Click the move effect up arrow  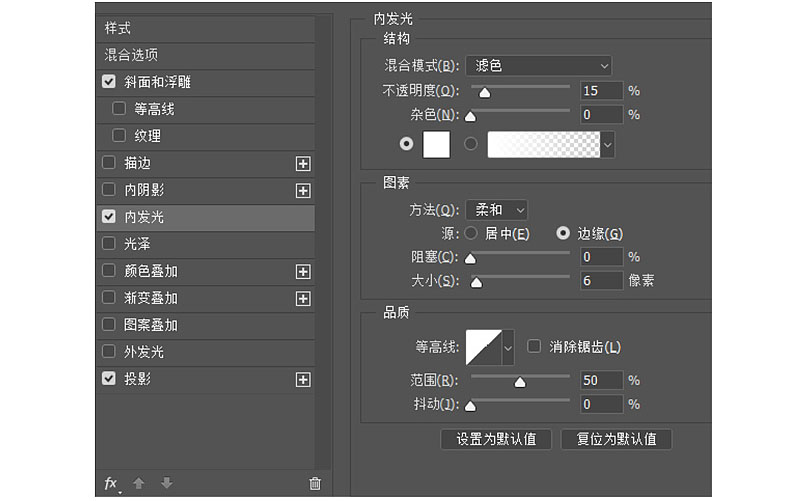coord(139,483)
